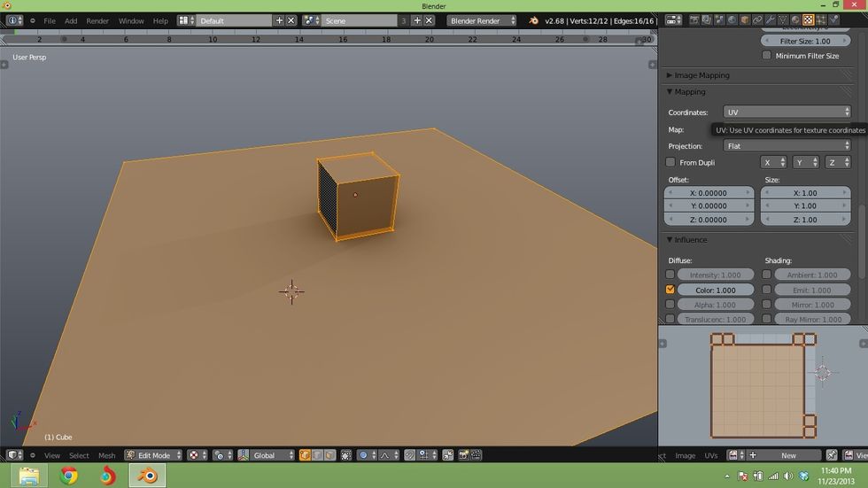Open the Coordinates UV dropdown
868x488 pixels.
coord(787,112)
